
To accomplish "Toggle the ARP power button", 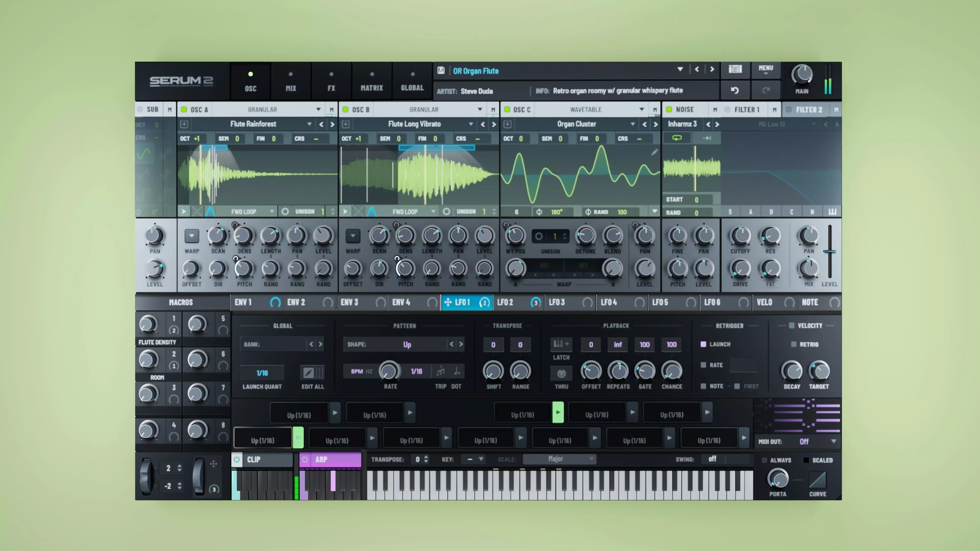I will click(305, 459).
